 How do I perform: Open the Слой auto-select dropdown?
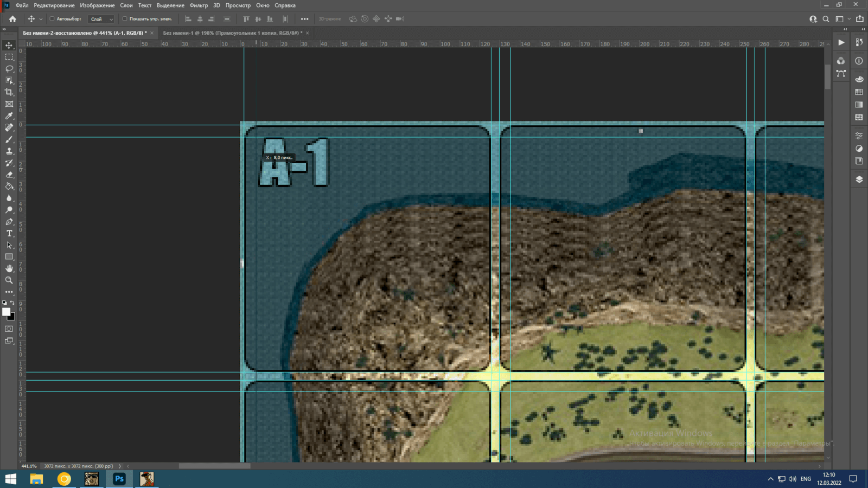101,19
